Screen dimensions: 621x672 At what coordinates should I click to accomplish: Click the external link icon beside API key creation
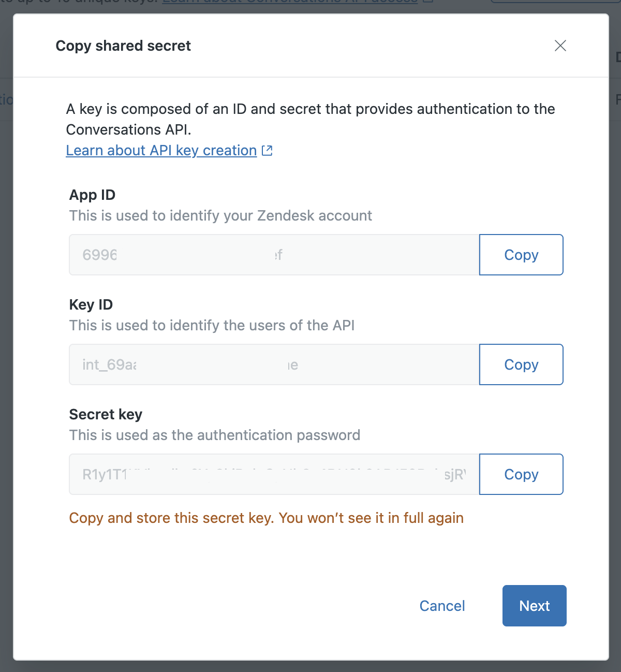267,150
